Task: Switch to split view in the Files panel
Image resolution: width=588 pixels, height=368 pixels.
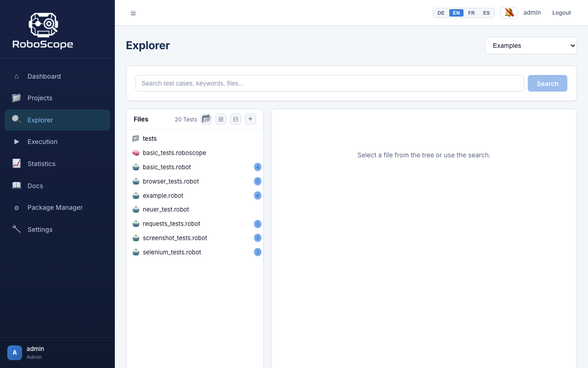Action: tap(236, 119)
